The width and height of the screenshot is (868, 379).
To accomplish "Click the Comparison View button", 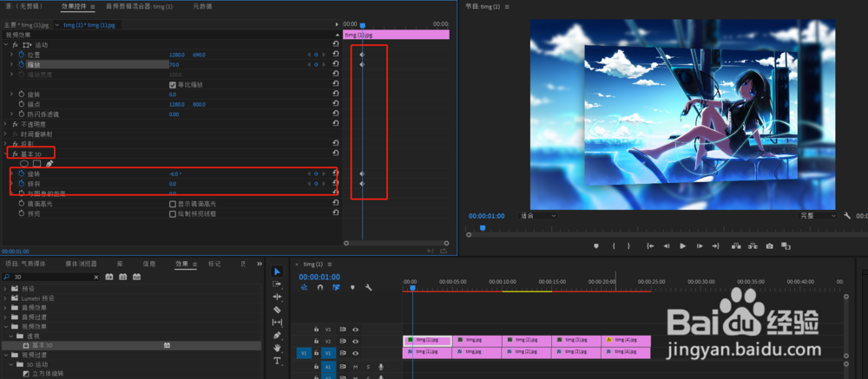I will coord(786,245).
